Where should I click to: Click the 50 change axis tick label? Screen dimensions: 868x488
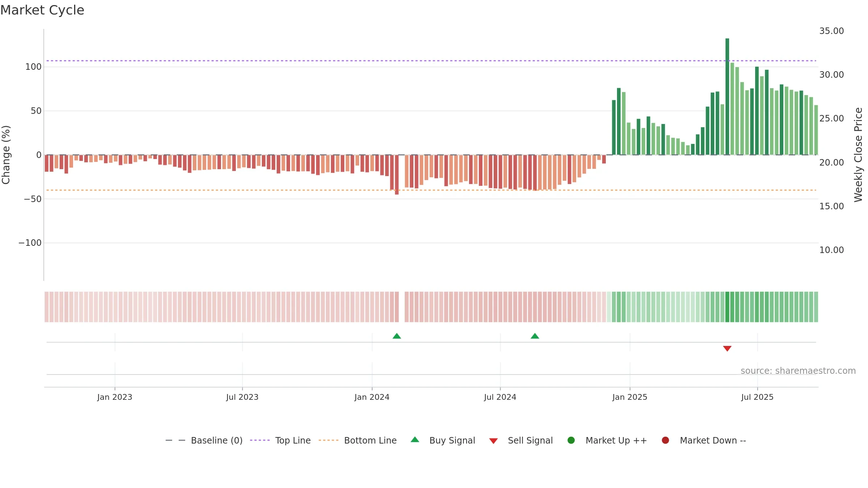tap(36, 111)
